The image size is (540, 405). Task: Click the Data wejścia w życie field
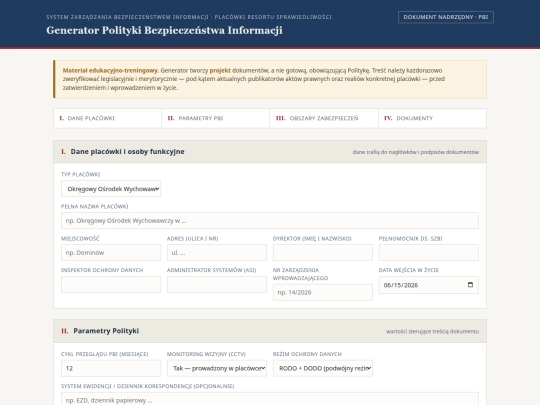click(x=428, y=285)
